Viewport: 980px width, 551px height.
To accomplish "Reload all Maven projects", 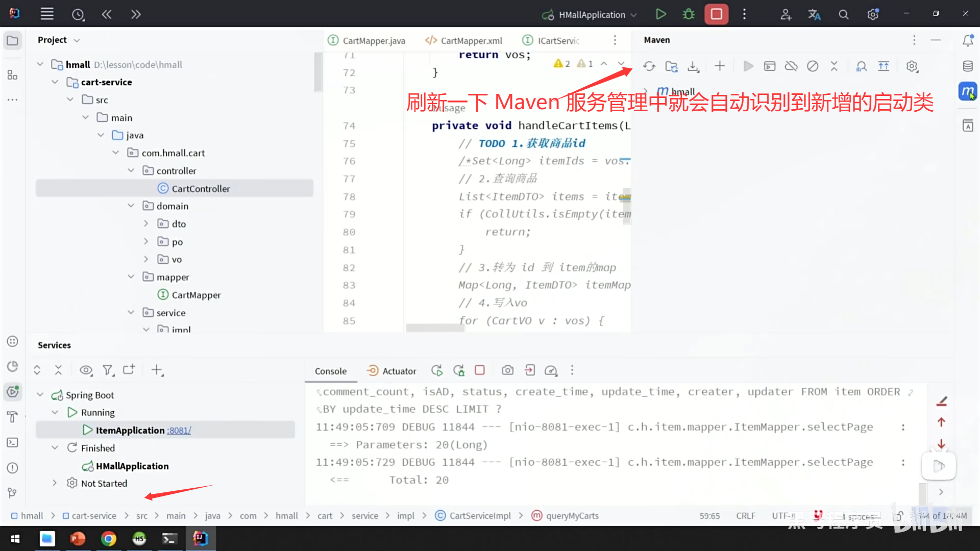I will 649,66.
